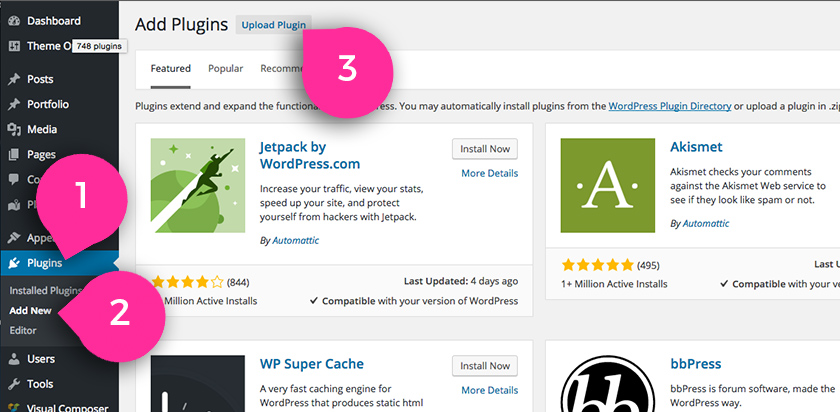
Task: Click the Visual Composer icon
Action: (x=14, y=407)
